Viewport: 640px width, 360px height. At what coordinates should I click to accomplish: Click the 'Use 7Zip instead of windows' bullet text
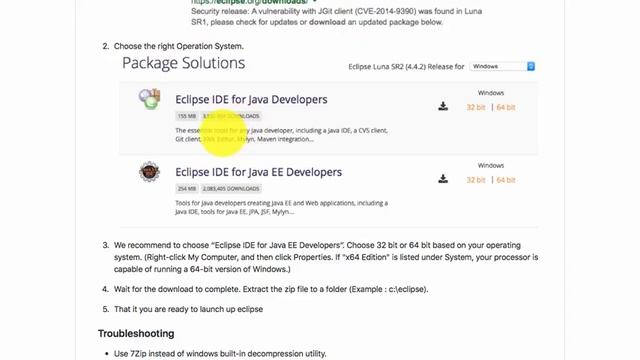click(x=220, y=353)
